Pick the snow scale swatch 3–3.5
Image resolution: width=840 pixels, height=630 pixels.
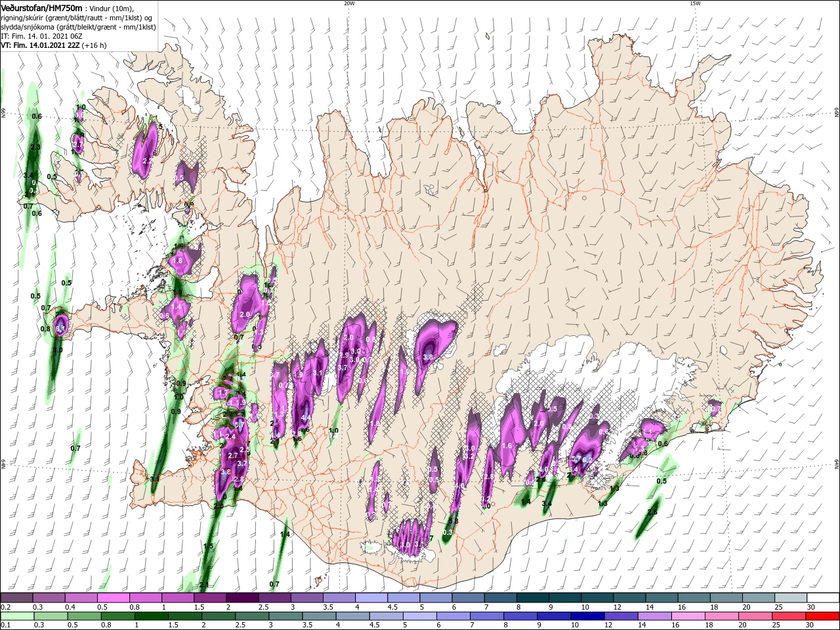point(307,598)
